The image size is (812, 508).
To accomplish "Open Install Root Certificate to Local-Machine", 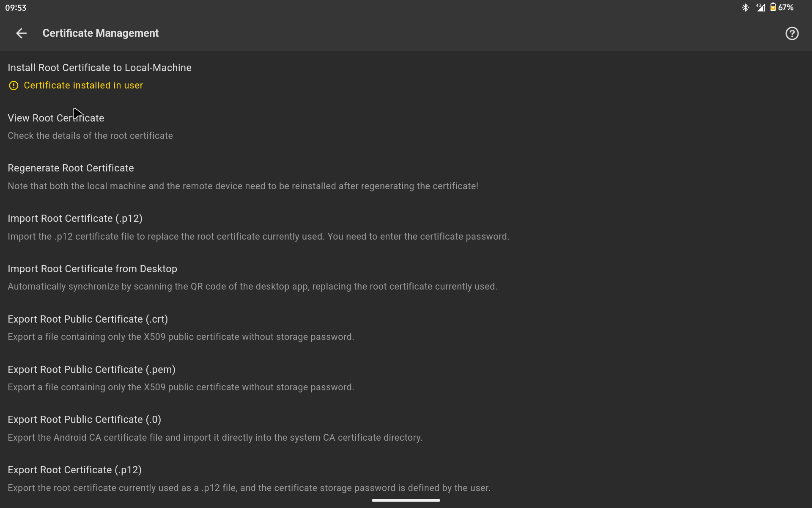I will pos(99,68).
